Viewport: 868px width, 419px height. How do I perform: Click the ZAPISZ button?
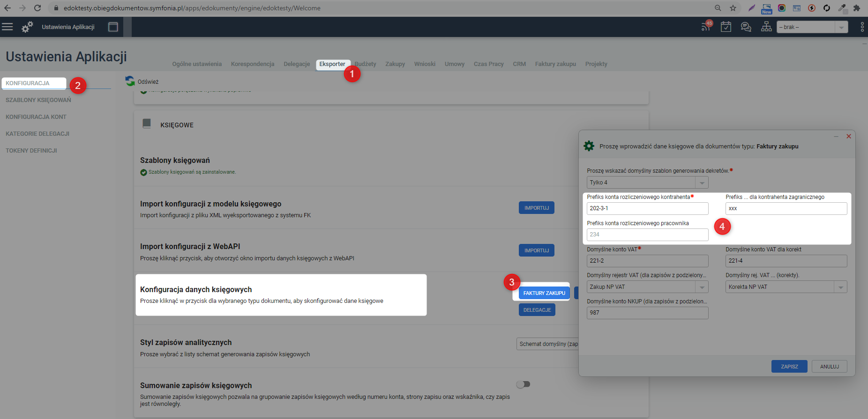pyautogui.click(x=789, y=367)
